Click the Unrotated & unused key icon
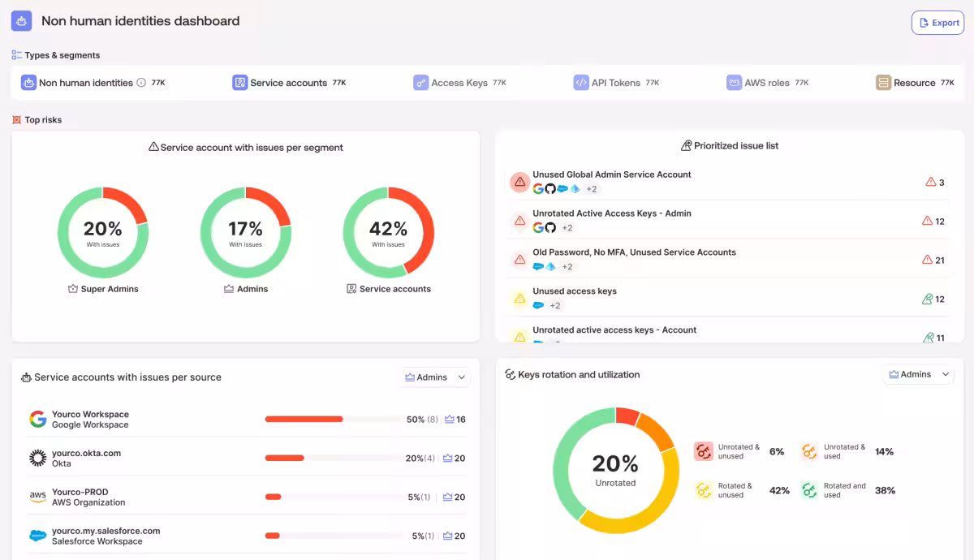The height and width of the screenshot is (560, 974). 703,451
